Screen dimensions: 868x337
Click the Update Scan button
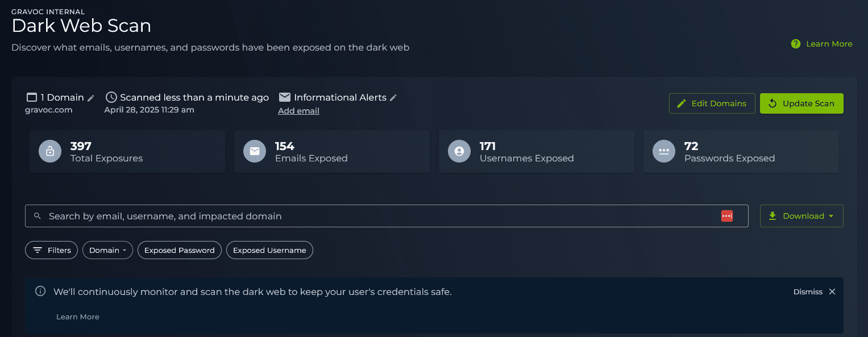click(801, 103)
